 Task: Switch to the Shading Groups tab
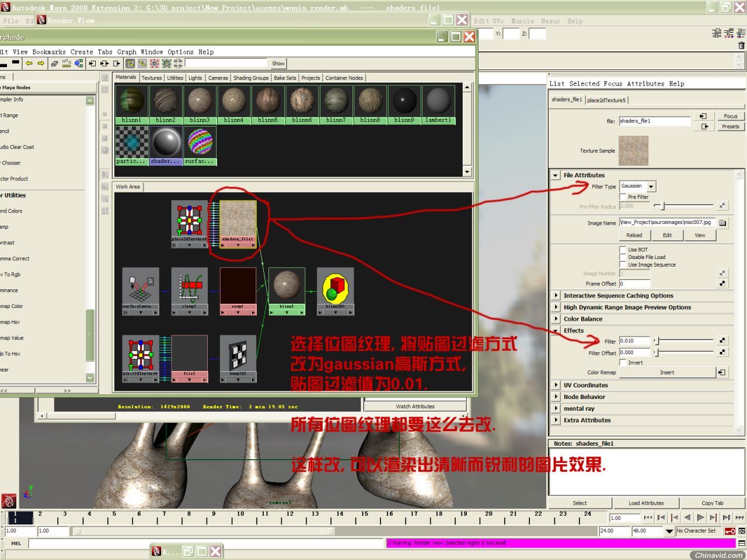tap(251, 78)
